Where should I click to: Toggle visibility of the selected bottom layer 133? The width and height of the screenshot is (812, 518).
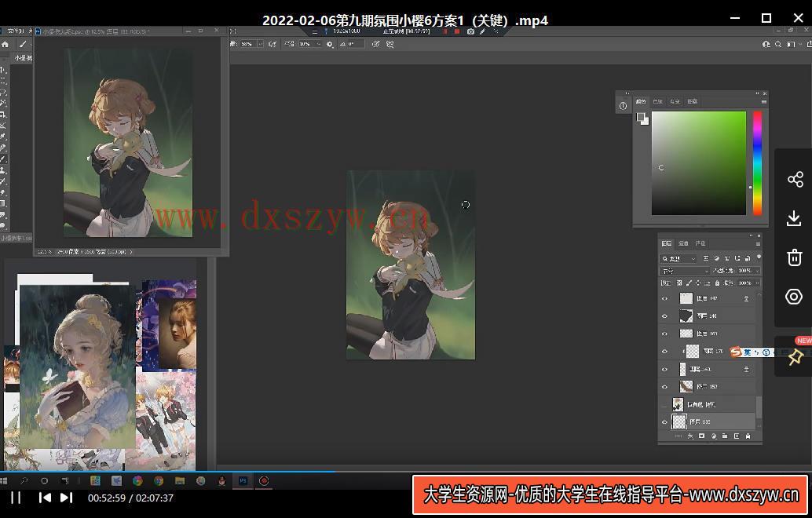[x=665, y=421]
